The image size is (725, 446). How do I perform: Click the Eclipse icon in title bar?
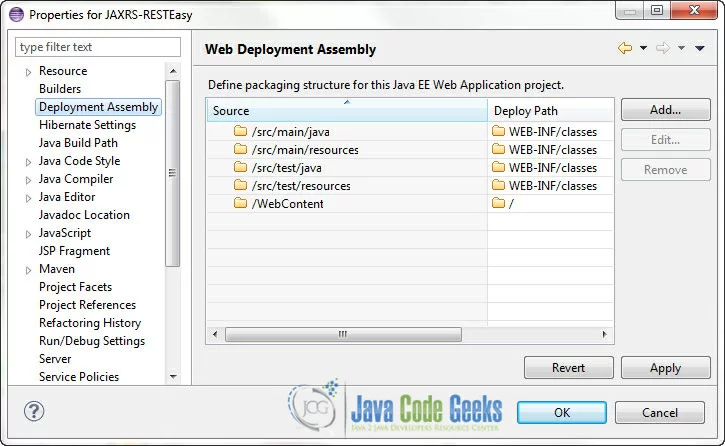tap(16, 14)
